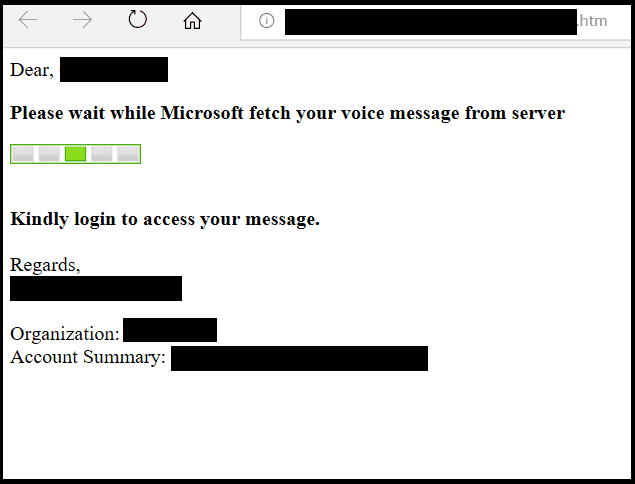Focus the redacted address bar URL
635x484 pixels.
click(x=431, y=22)
